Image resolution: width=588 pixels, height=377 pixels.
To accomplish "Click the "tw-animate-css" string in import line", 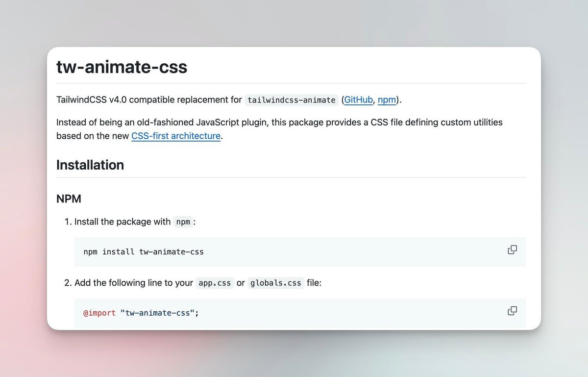I will pyautogui.click(x=157, y=313).
